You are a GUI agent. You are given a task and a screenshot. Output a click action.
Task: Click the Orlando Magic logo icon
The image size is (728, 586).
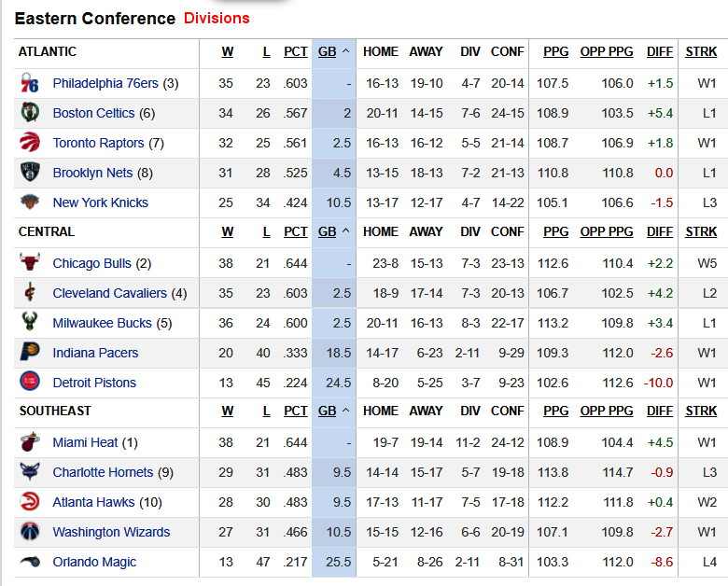30,562
